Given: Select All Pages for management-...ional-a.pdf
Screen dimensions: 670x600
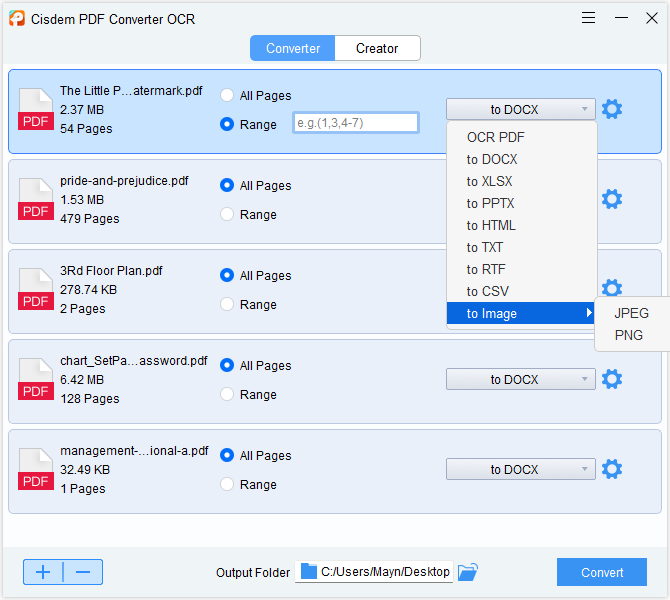Looking at the screenshot, I should [x=227, y=456].
